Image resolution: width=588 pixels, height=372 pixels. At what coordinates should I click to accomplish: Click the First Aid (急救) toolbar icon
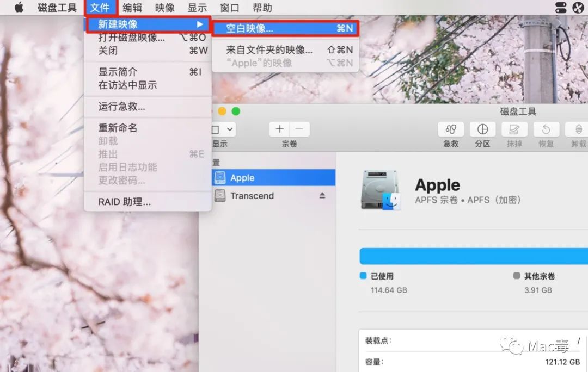click(x=450, y=129)
